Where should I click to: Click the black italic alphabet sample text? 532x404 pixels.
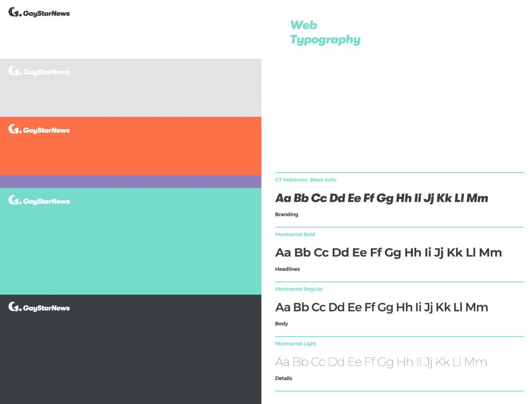[x=382, y=198]
